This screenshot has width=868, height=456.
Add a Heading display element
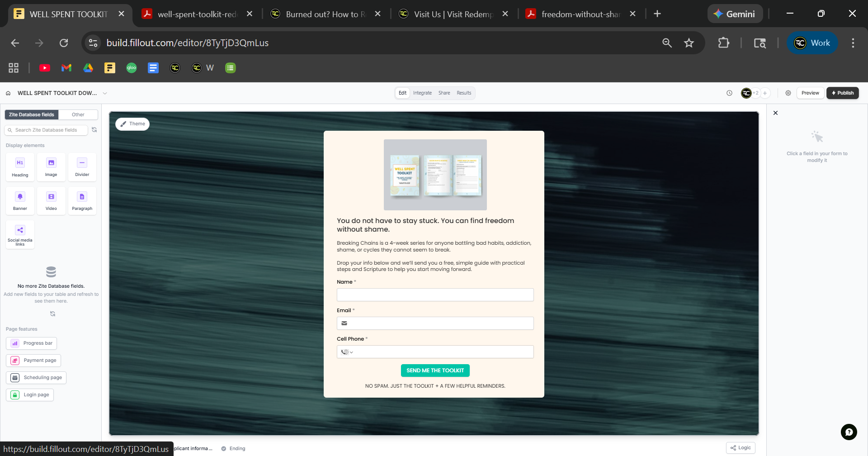click(x=20, y=167)
